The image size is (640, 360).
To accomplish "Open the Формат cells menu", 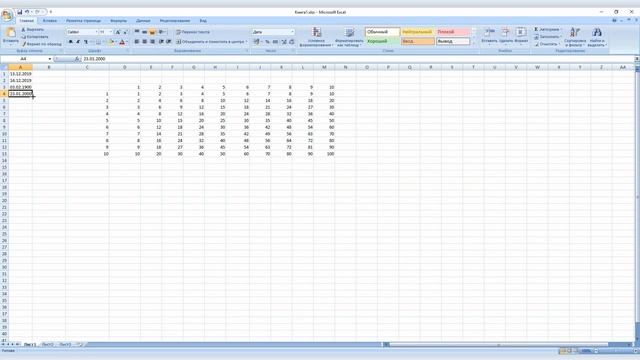I will [521, 36].
